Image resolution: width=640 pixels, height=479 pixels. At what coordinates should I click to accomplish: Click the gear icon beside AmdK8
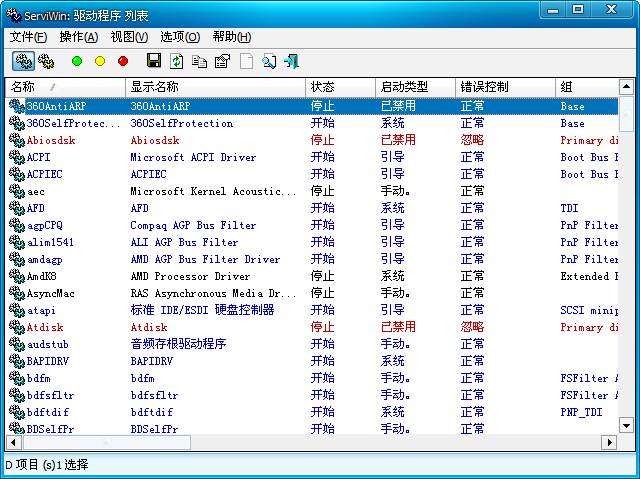(x=17, y=276)
